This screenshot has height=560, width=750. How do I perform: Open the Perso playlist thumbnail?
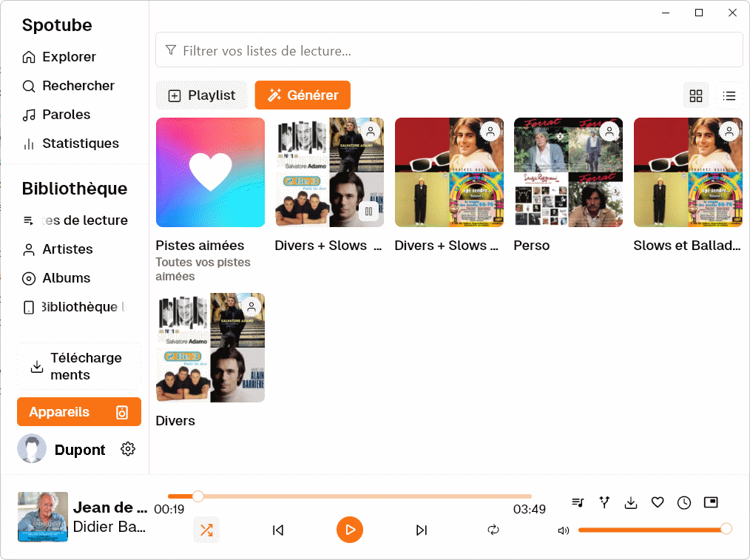click(x=568, y=172)
